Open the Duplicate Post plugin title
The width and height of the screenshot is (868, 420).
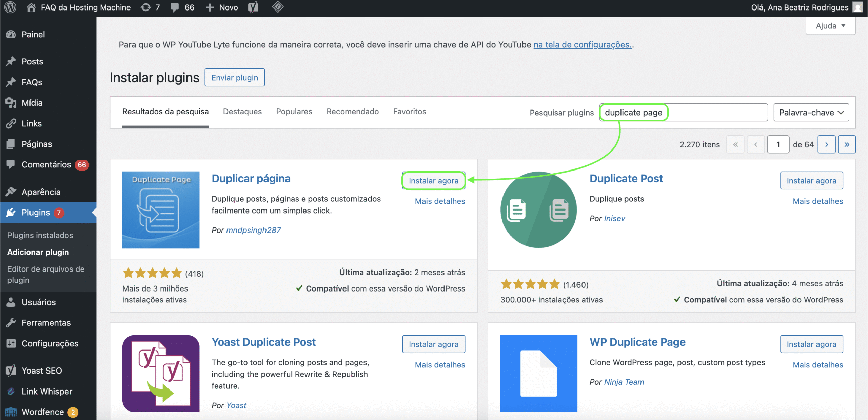[x=626, y=179]
